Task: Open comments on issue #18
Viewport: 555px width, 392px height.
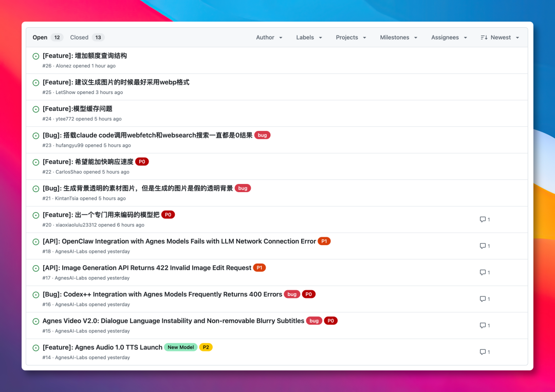Action: (x=485, y=246)
